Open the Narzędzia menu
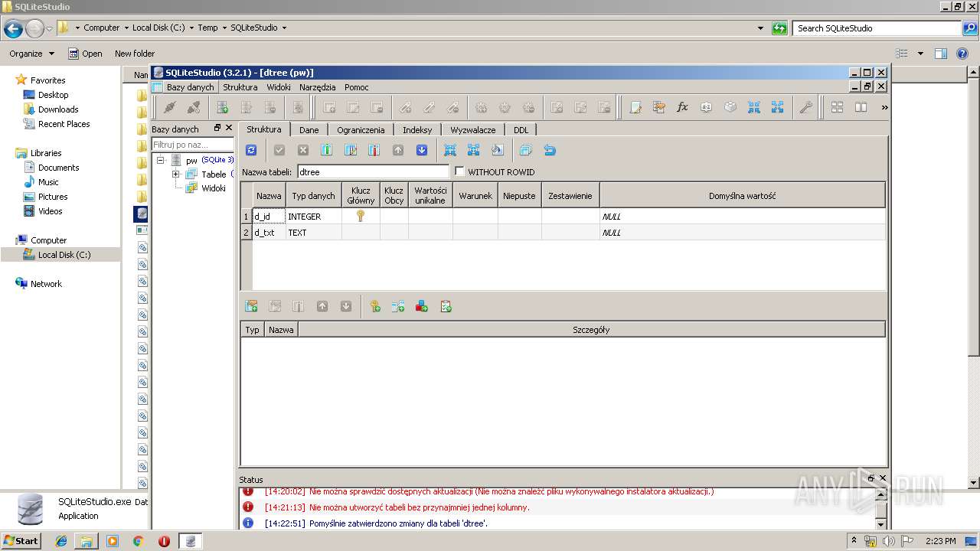This screenshot has width=980, height=551. (317, 87)
